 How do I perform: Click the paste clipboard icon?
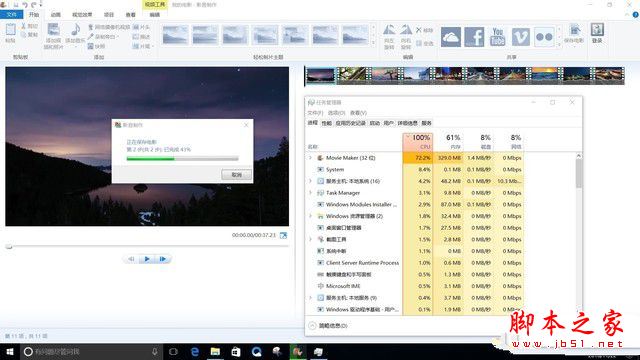(x=10, y=30)
